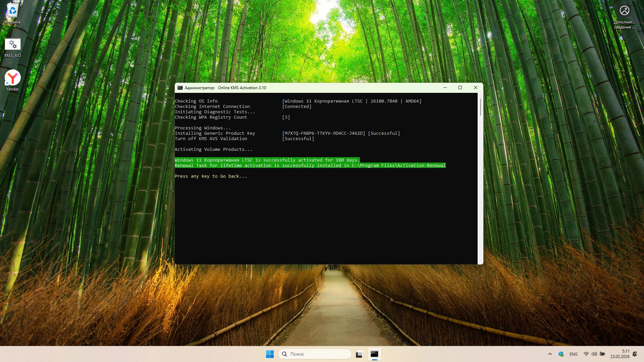
Task: Switch the ENG input language indicator
Action: pos(574,354)
